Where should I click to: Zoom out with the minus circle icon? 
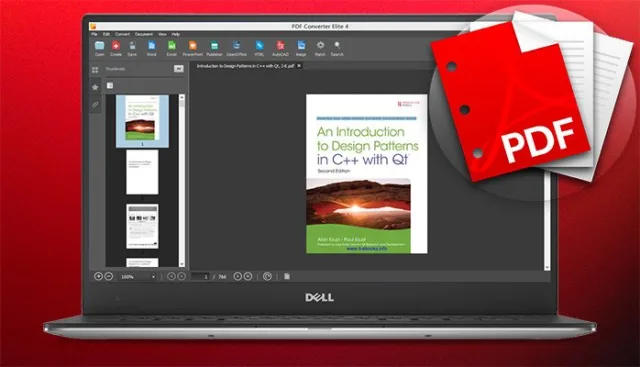pyautogui.click(x=109, y=276)
